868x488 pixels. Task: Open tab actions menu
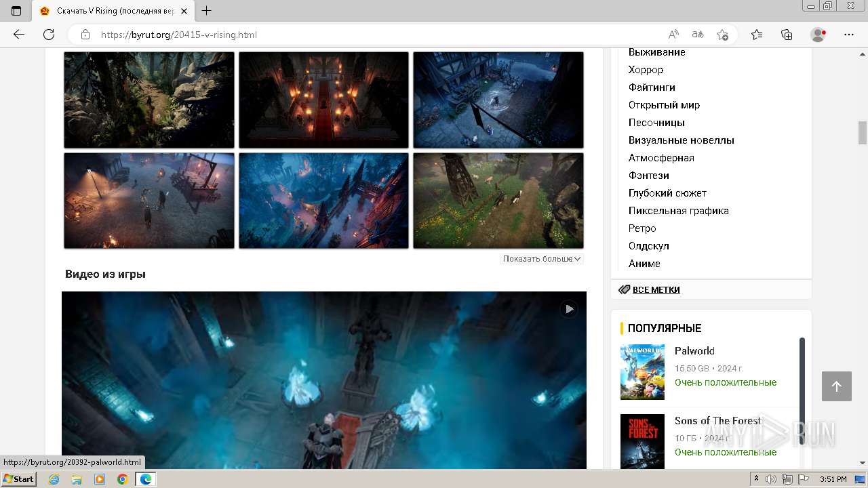(16, 11)
